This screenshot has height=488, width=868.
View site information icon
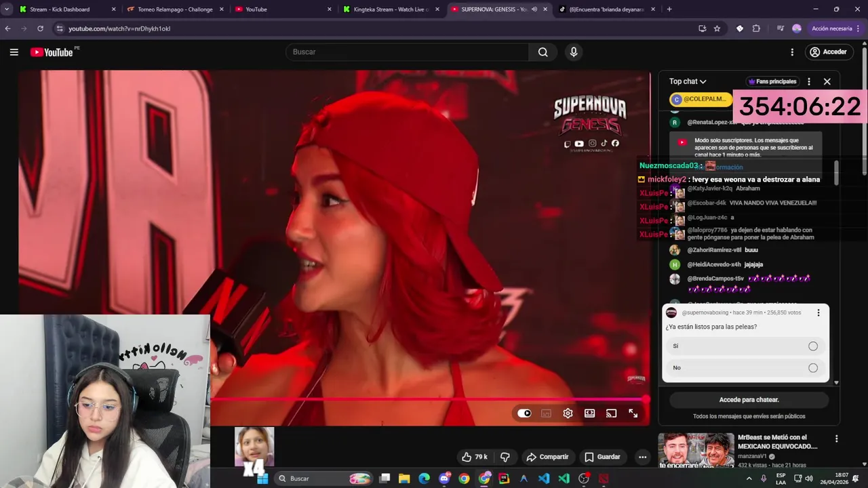[60, 28]
